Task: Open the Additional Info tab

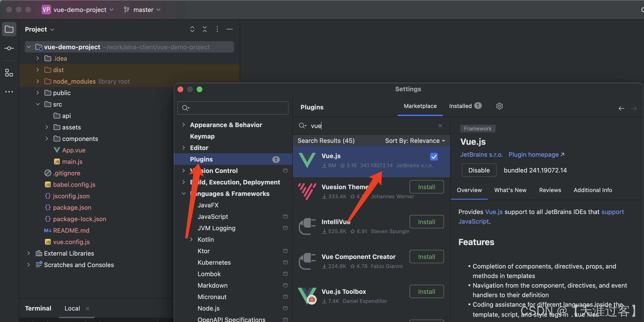Action: click(593, 190)
